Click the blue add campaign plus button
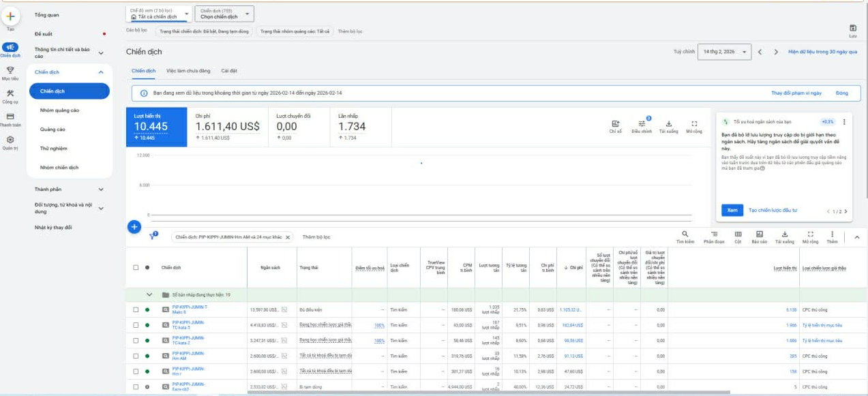The width and height of the screenshot is (868, 396). pos(134,226)
